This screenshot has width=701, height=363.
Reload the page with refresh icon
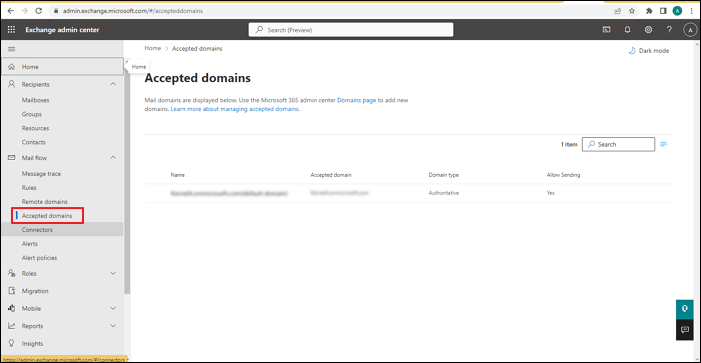(x=38, y=11)
